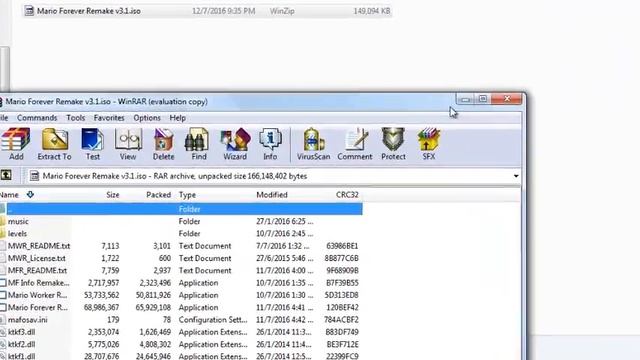Create SFX self-extracting archive
The width and height of the screenshot is (640, 360).
click(429, 144)
